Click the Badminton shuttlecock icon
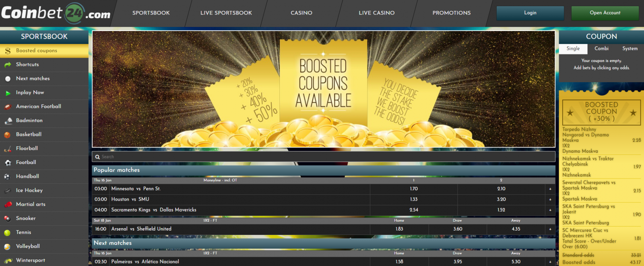 tap(8, 121)
